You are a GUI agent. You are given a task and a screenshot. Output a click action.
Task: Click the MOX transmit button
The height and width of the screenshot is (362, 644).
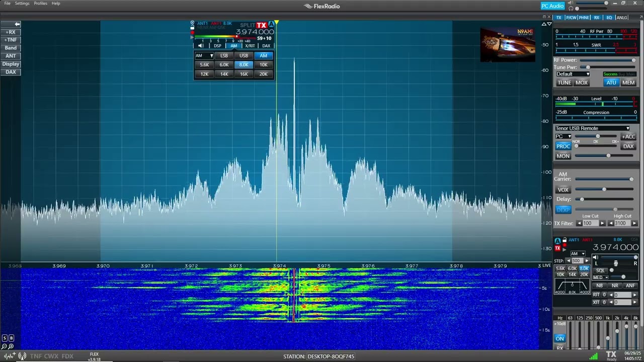[x=581, y=83]
